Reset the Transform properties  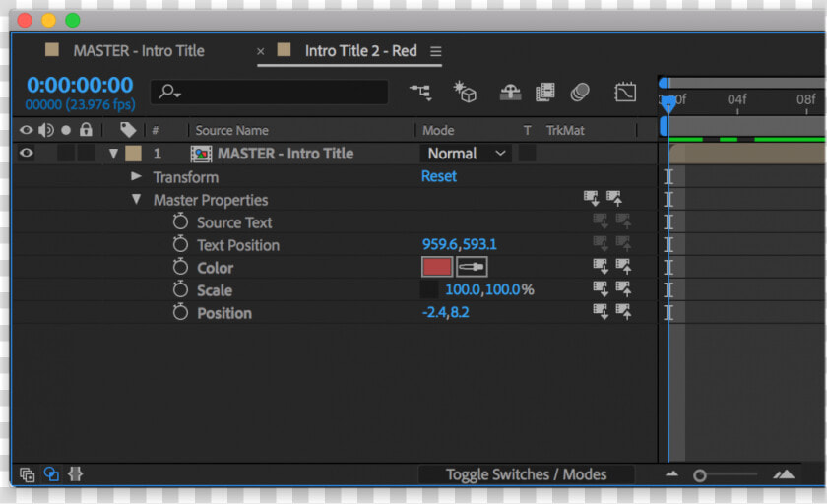click(439, 176)
